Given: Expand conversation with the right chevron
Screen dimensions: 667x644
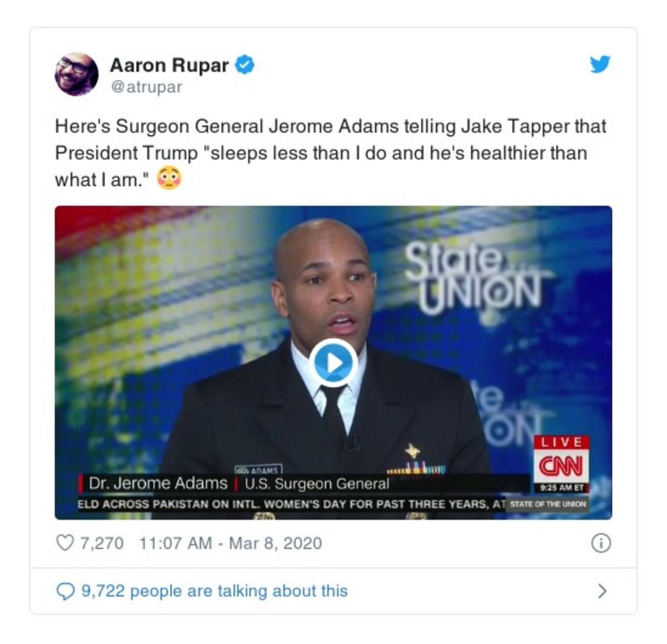Looking at the screenshot, I should point(602,591).
